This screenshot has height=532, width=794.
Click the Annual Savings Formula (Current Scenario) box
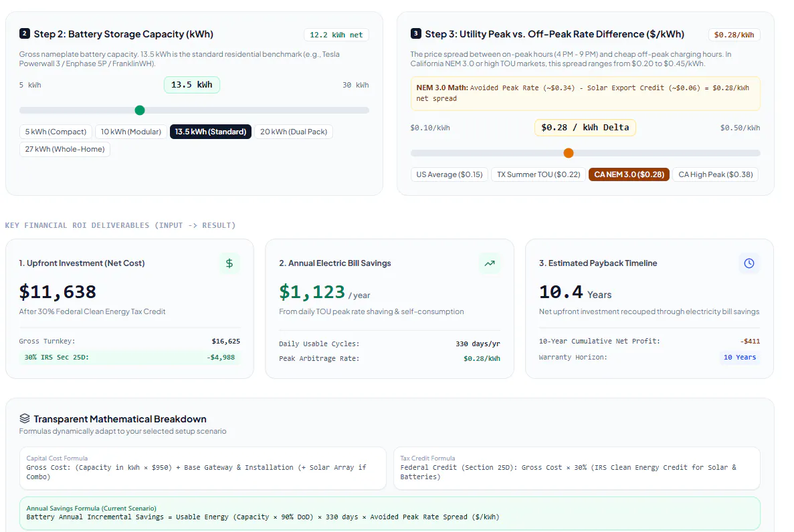(x=390, y=513)
